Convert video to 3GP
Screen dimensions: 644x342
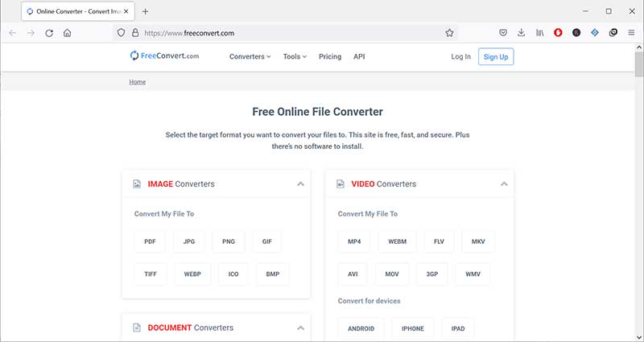[x=431, y=274]
